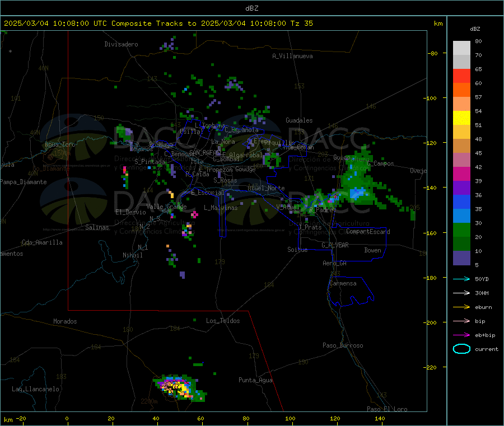Click the 'Pampa_Diamante' map label
This screenshot has width=504, height=426.
24,182
